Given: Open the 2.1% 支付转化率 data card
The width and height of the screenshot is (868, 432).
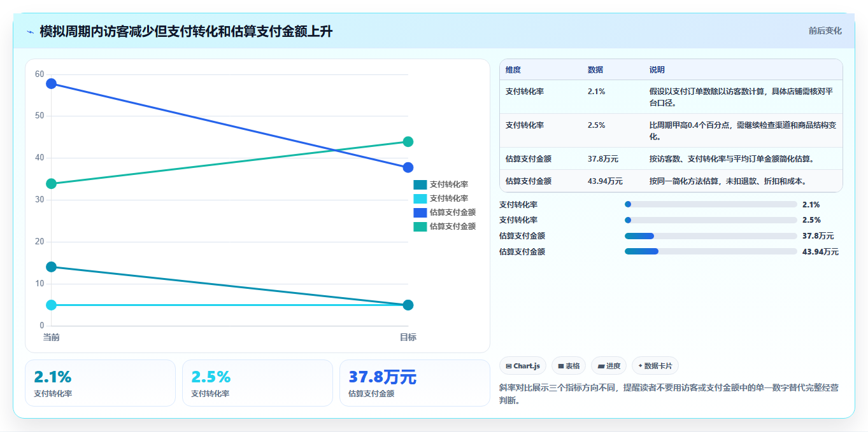Looking at the screenshot, I should tap(100, 383).
